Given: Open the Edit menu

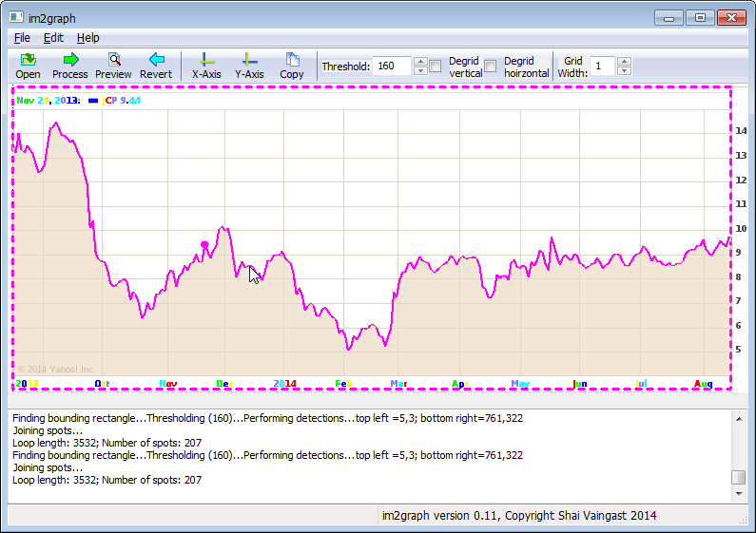Looking at the screenshot, I should [x=53, y=38].
